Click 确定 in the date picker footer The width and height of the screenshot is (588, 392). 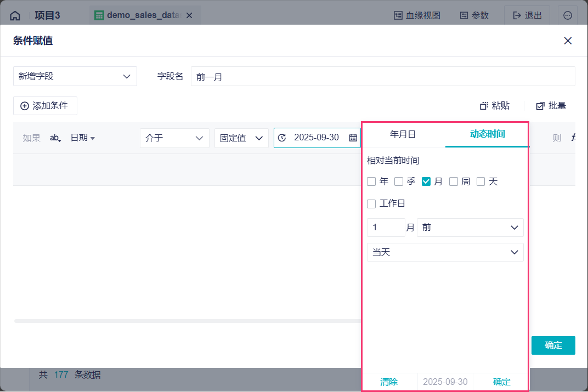[501, 382]
